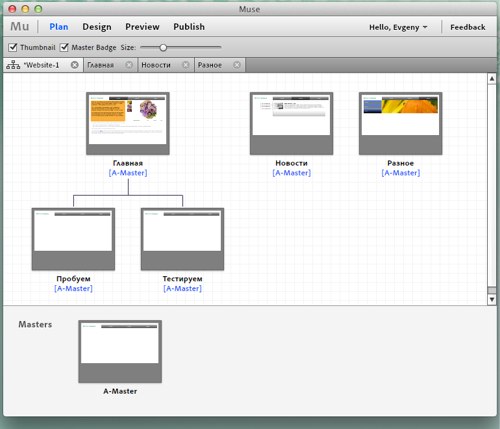Click the Mu application logo

click(20, 27)
